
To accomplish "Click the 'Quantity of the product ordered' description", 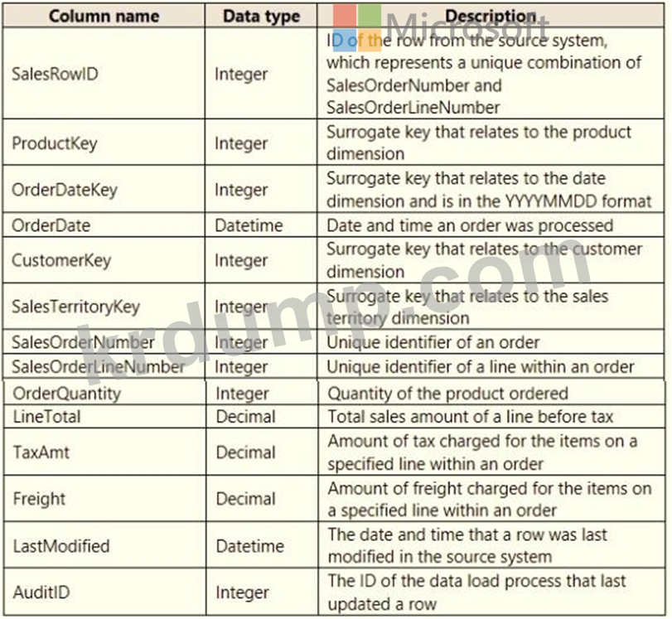I will pos(447,394).
